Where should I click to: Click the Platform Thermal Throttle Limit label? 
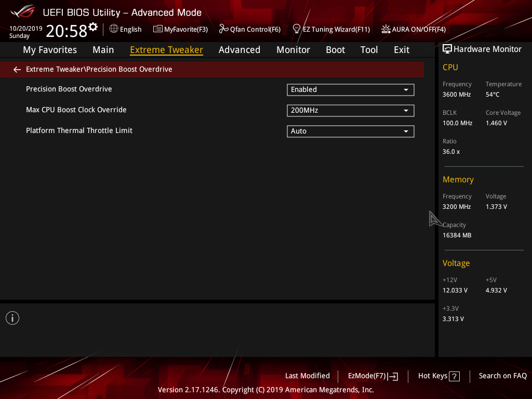click(79, 130)
